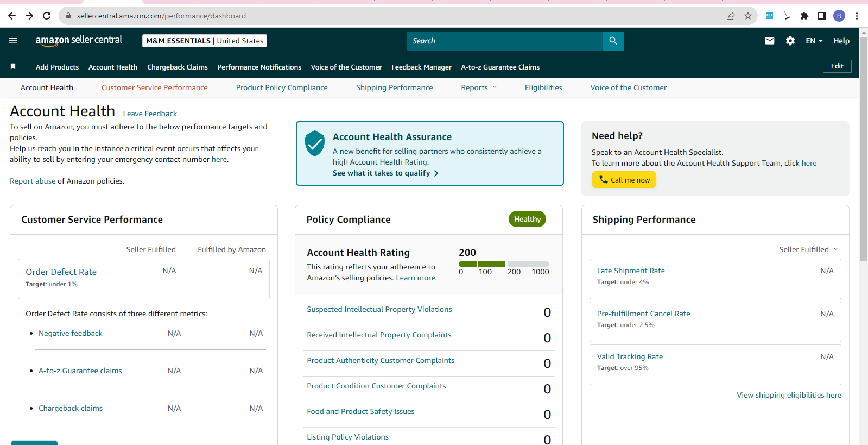Click Learn more about Account Health Rating
The height and width of the screenshot is (445, 868).
click(x=415, y=278)
